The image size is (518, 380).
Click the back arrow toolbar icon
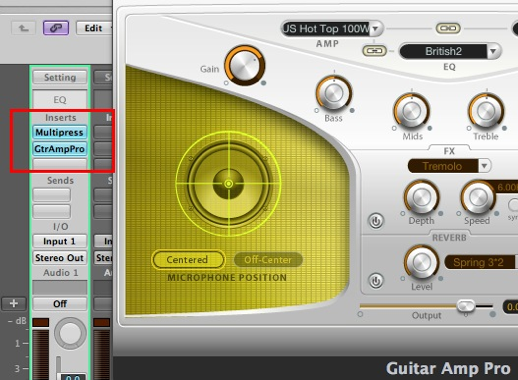coord(23,28)
